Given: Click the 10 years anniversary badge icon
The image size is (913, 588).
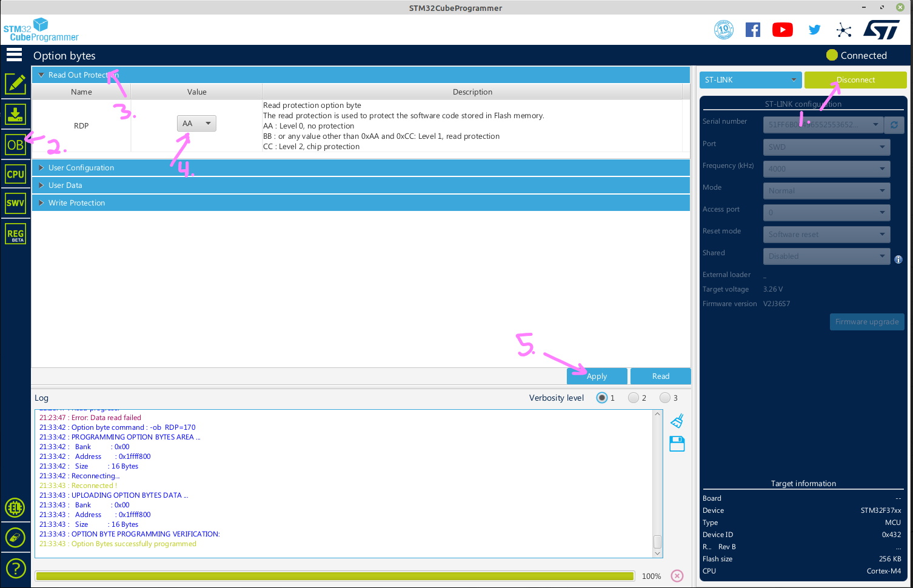Looking at the screenshot, I should coord(724,30).
